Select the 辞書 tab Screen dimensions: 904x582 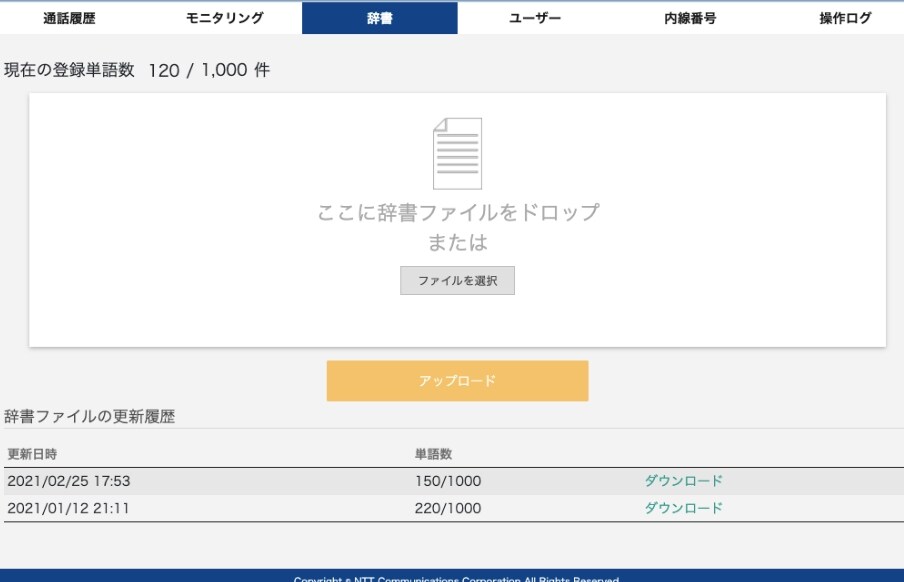[x=379, y=18]
